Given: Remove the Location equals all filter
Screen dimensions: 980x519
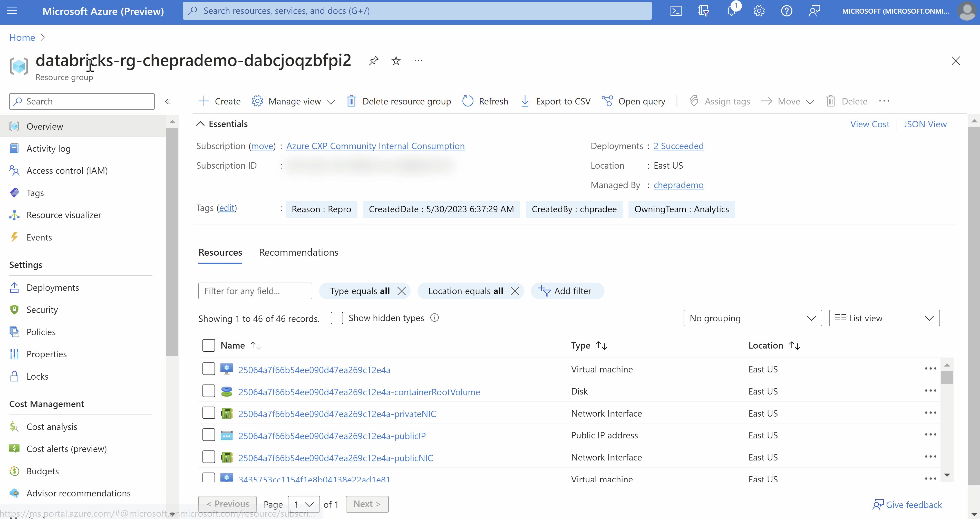Looking at the screenshot, I should pos(515,292).
